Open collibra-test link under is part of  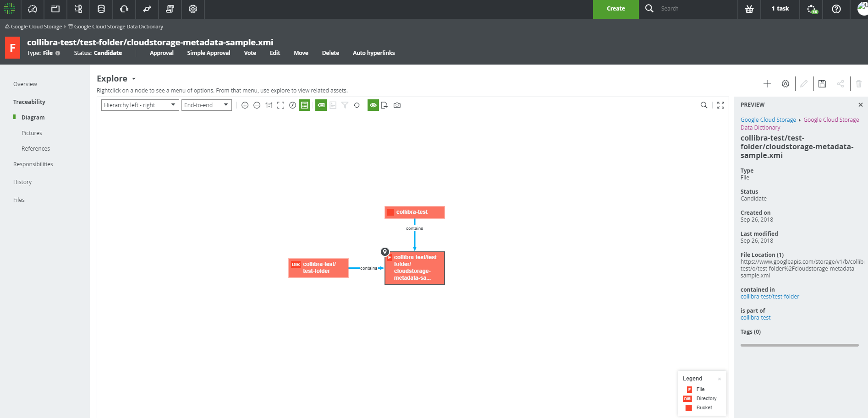coord(756,318)
